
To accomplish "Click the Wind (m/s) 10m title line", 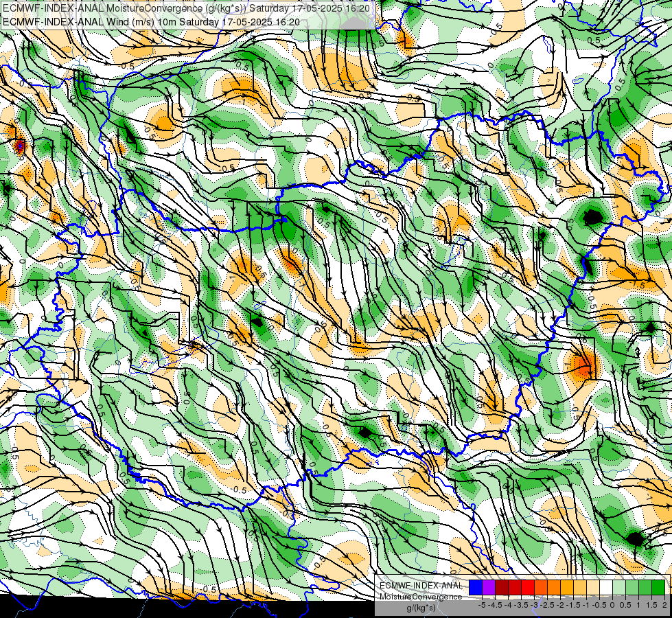I will point(151,22).
